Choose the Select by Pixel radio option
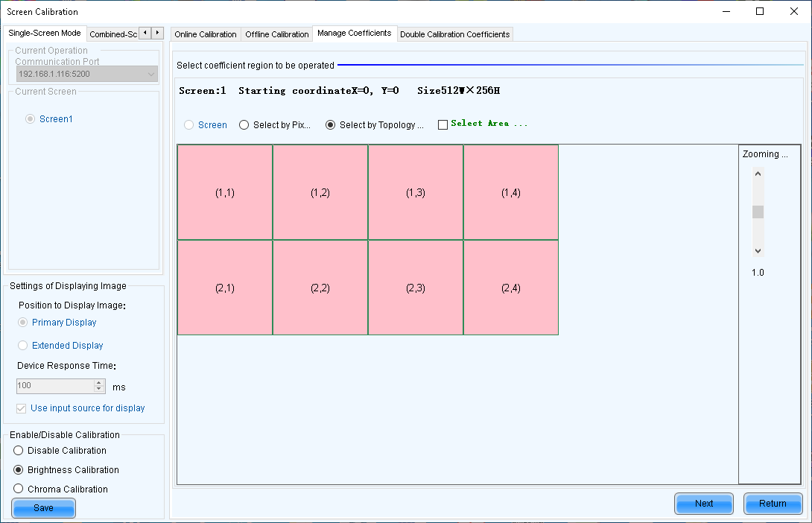Image resolution: width=812 pixels, height=523 pixels. click(x=244, y=125)
